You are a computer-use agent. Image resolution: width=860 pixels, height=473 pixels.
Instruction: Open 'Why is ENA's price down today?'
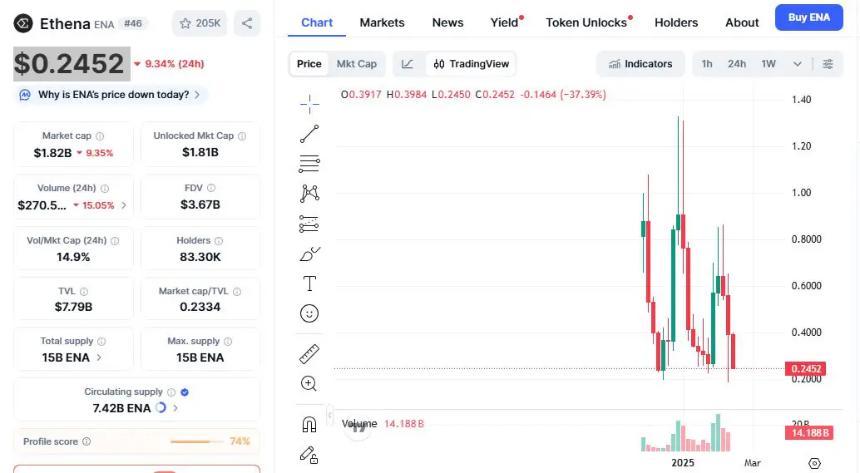click(111, 95)
